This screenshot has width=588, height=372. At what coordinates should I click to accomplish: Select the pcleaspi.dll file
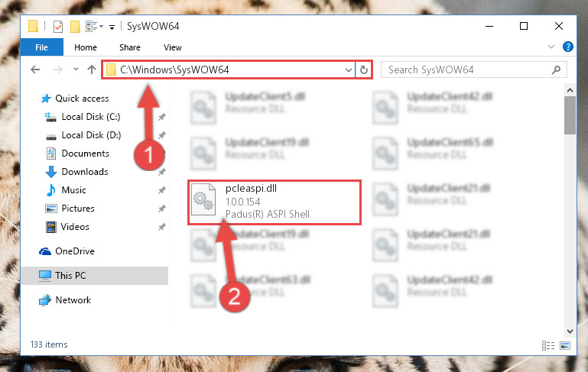(x=275, y=202)
